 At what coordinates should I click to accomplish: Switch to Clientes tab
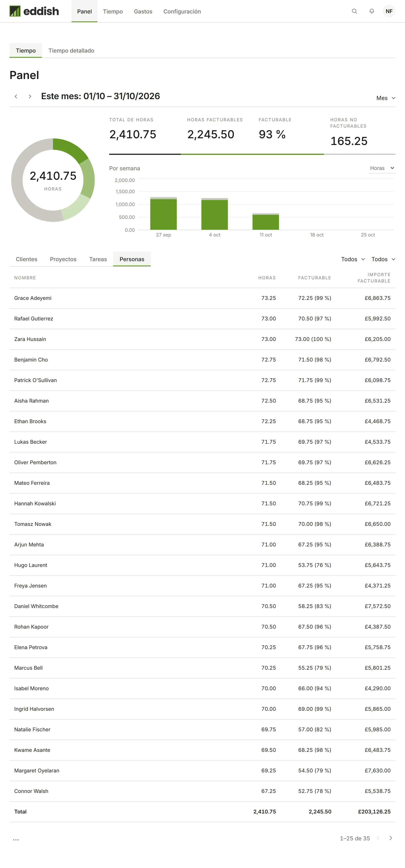(x=27, y=259)
